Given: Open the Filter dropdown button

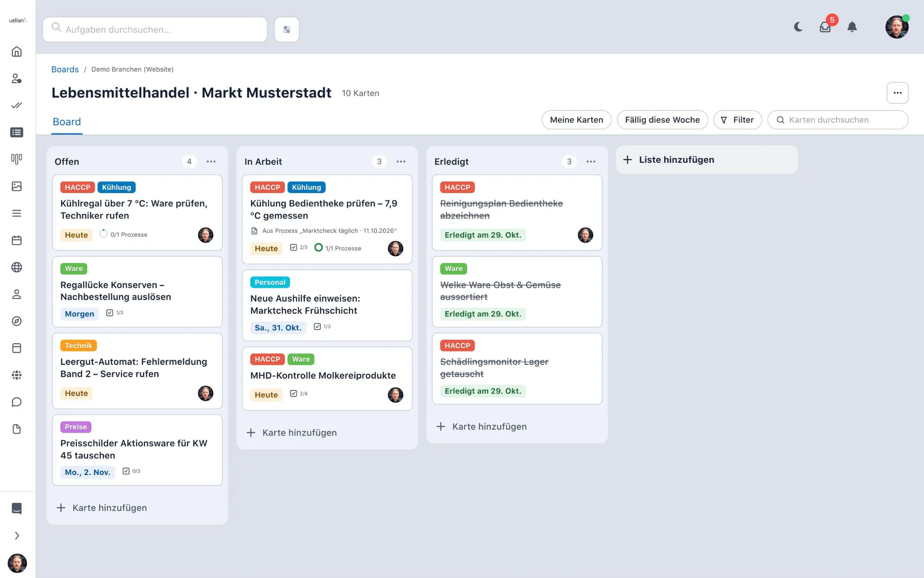Looking at the screenshot, I should 737,120.
